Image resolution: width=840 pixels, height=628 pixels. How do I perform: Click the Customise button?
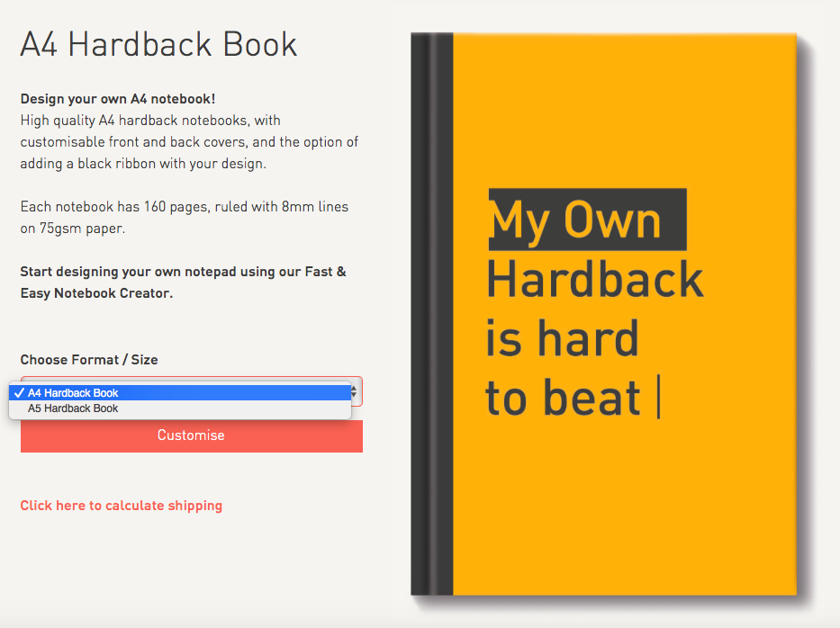[x=191, y=435]
